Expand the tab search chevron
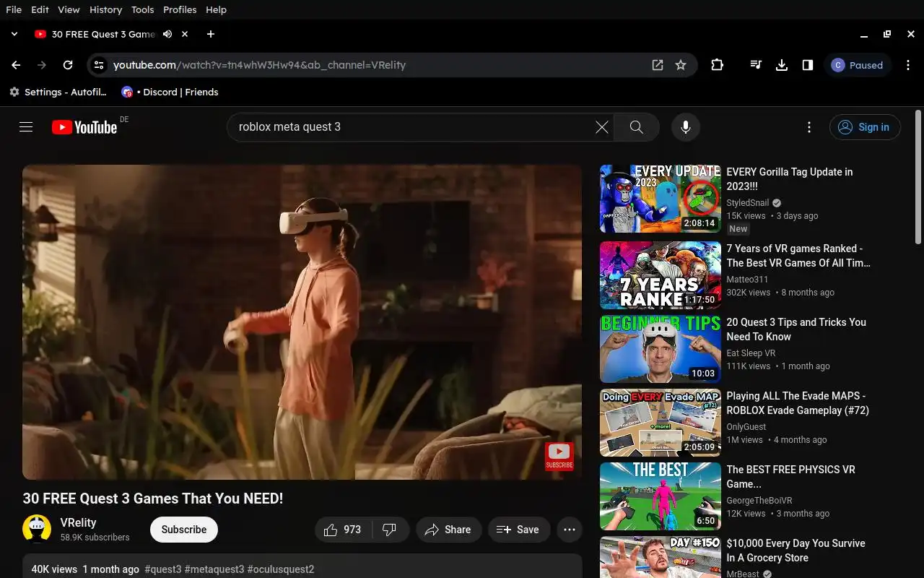This screenshot has height=578, width=924. 14,34
